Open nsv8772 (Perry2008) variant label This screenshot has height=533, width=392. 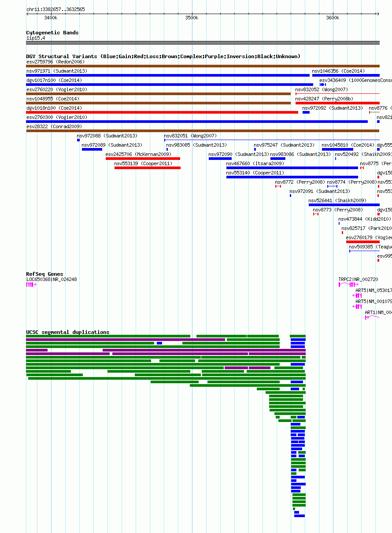pos(300,182)
